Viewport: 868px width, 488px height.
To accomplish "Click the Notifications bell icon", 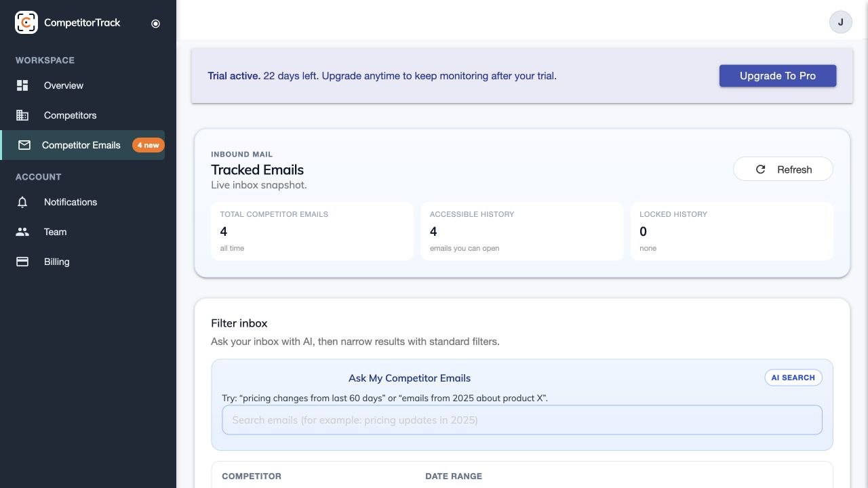I will [x=22, y=202].
